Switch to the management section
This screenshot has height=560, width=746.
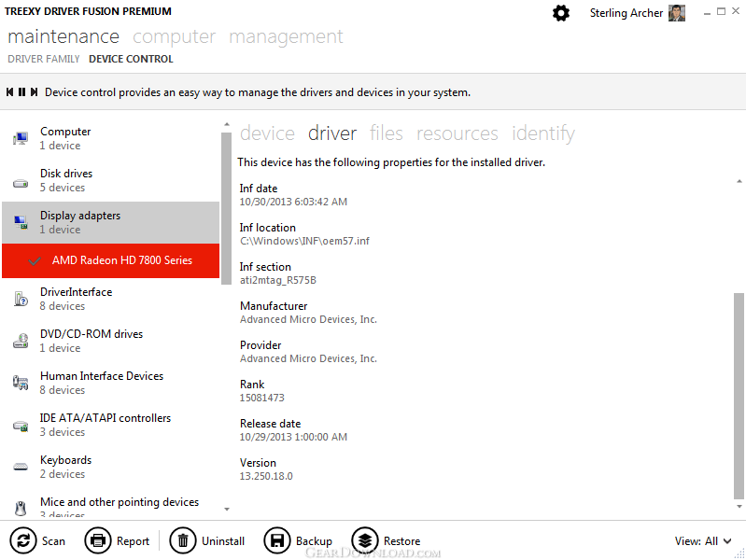(286, 36)
